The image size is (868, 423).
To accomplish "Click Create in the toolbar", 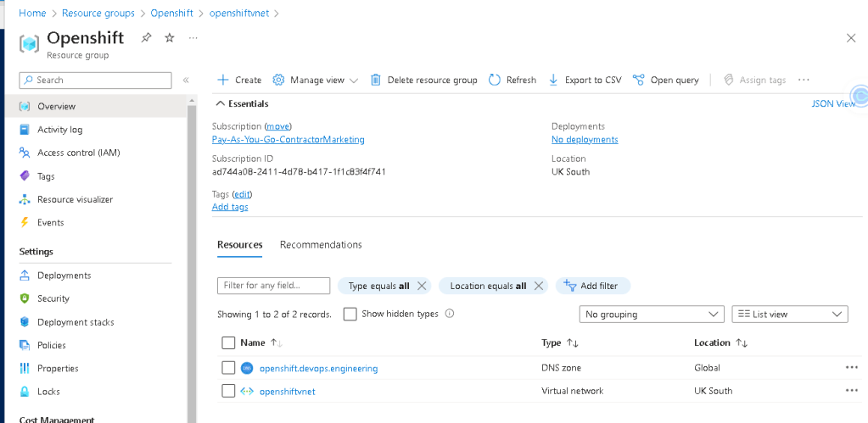I will point(239,81).
